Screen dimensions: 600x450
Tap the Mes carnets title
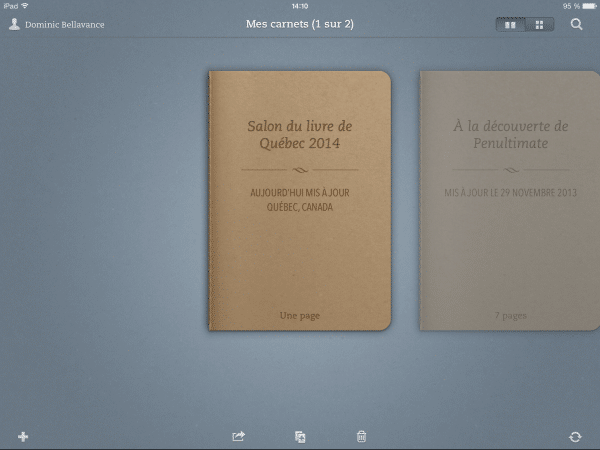(299, 24)
